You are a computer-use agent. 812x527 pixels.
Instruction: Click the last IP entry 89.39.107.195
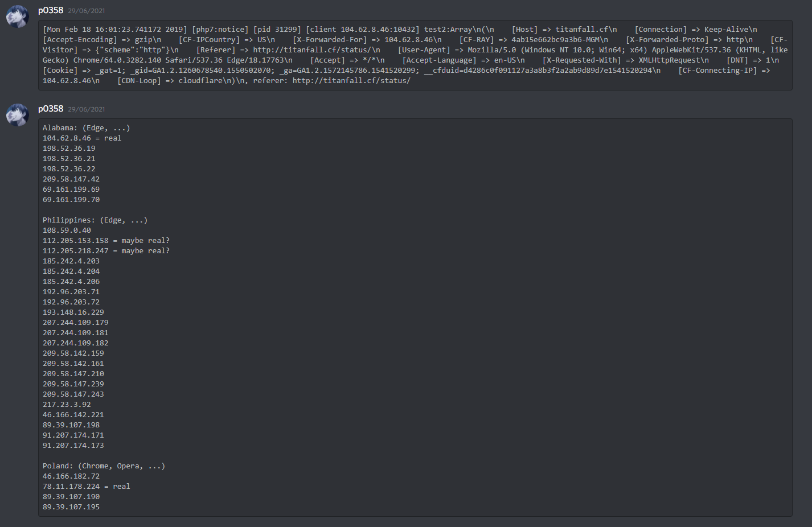click(71, 507)
